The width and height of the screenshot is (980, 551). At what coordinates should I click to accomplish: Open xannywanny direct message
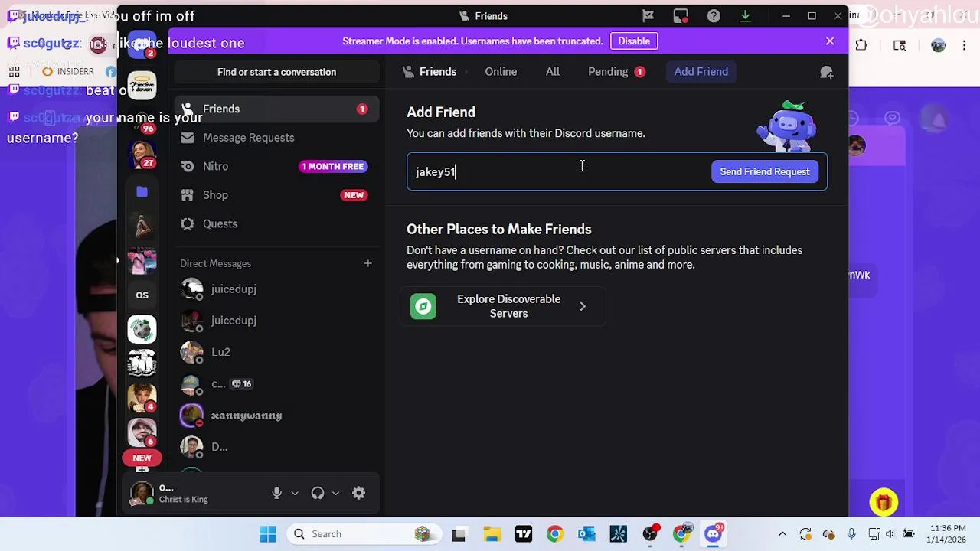(x=276, y=416)
